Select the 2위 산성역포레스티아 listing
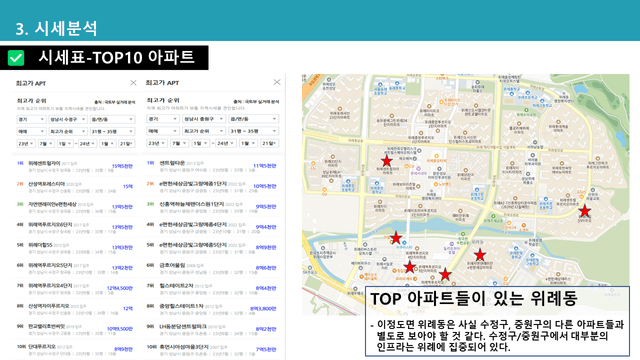 pyautogui.click(x=75, y=187)
